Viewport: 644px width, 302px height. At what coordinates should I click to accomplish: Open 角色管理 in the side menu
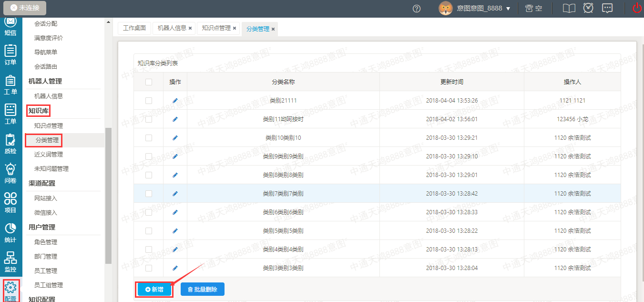click(x=46, y=242)
